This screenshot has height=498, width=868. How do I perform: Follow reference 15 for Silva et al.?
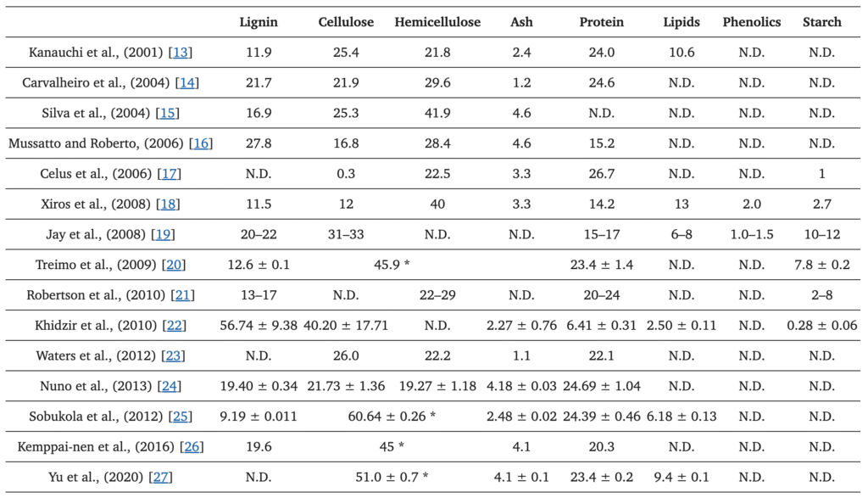[168, 114]
